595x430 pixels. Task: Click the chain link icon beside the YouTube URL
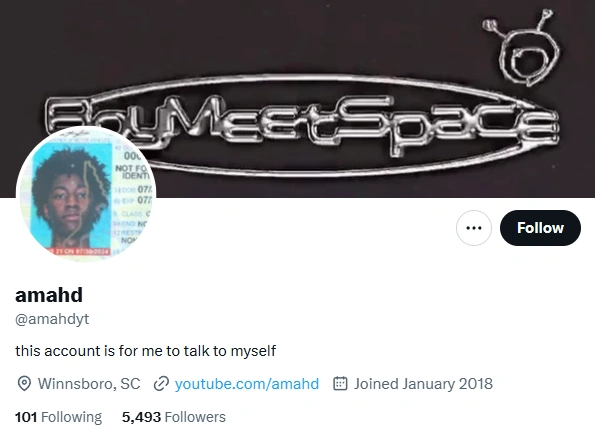[161, 384]
